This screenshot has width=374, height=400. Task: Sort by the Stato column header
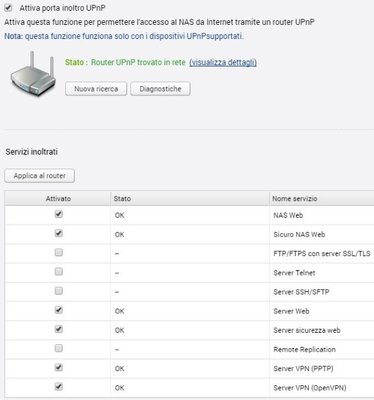pyautogui.click(x=190, y=199)
